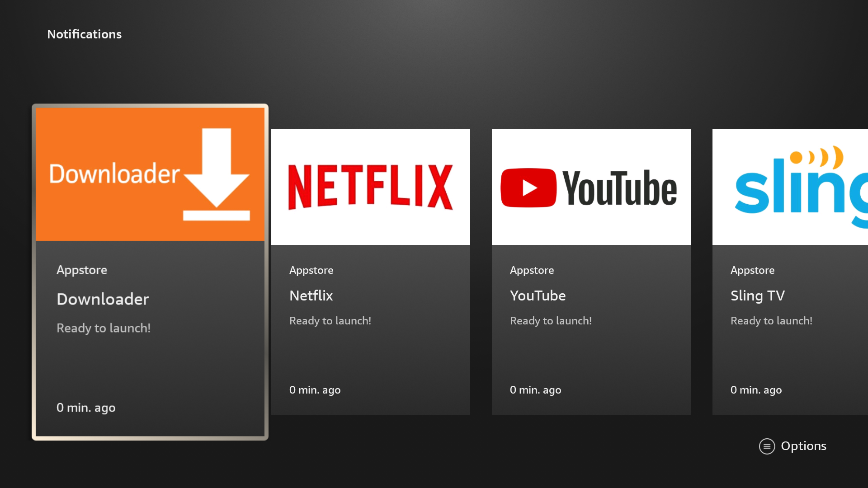This screenshot has width=868, height=488.
Task: Click the '0 min. ago' timestamp on YouTube card
Action: tap(535, 389)
